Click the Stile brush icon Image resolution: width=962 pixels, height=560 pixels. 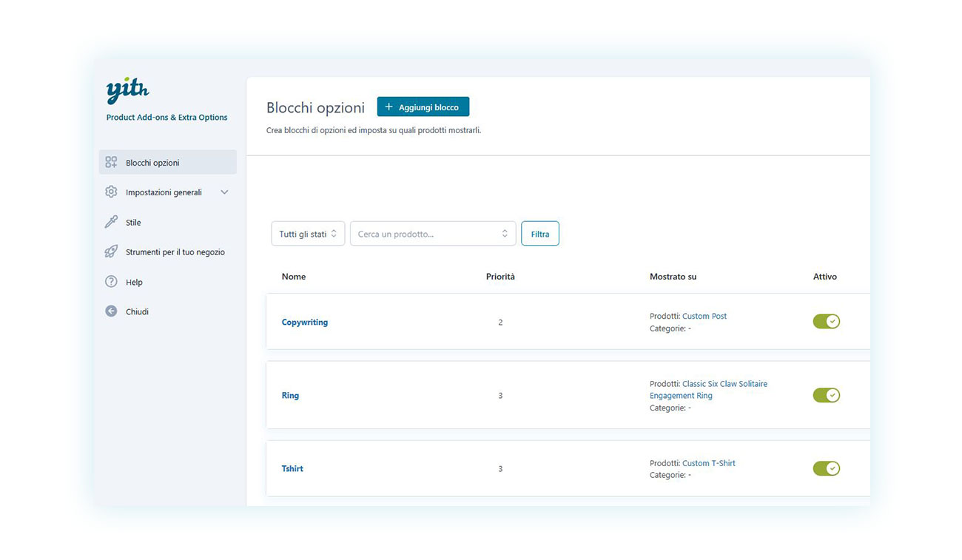[111, 222]
